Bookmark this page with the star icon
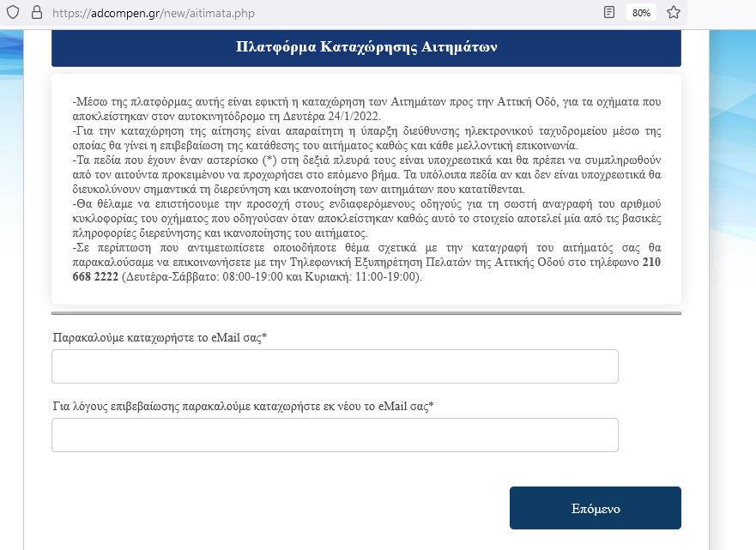 674,12
